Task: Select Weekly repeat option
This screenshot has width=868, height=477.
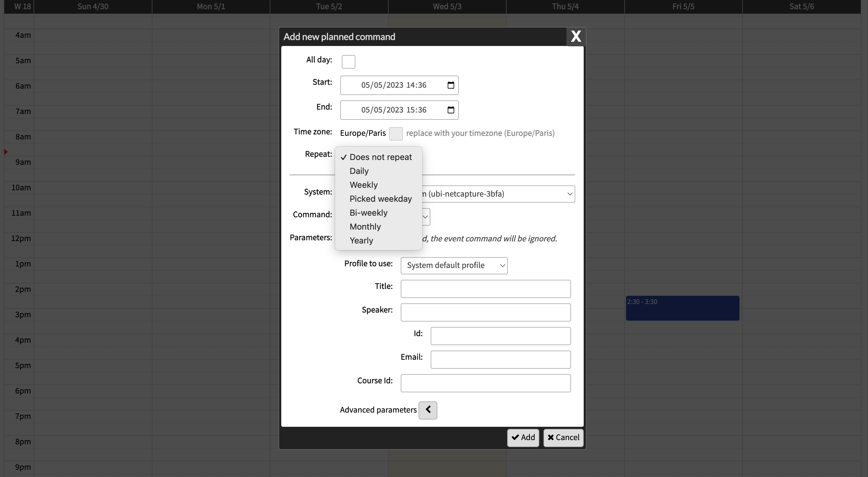Action: point(378,185)
